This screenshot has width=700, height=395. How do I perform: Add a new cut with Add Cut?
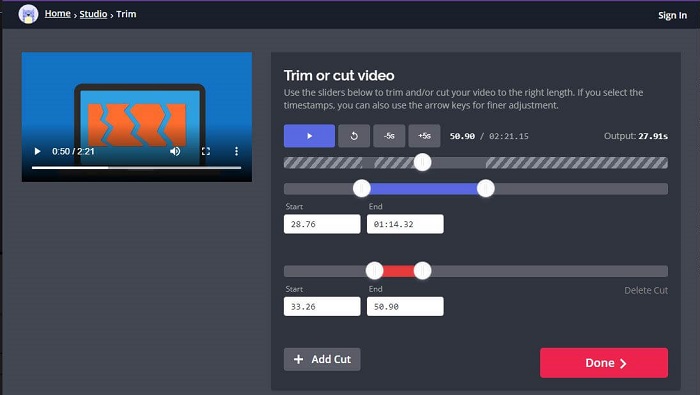[x=322, y=359]
